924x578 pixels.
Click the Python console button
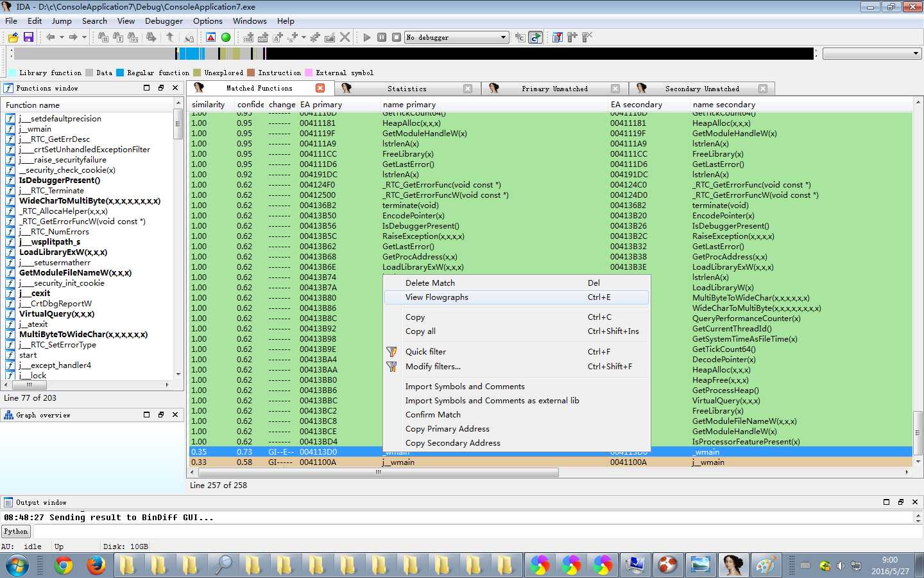tap(16, 531)
